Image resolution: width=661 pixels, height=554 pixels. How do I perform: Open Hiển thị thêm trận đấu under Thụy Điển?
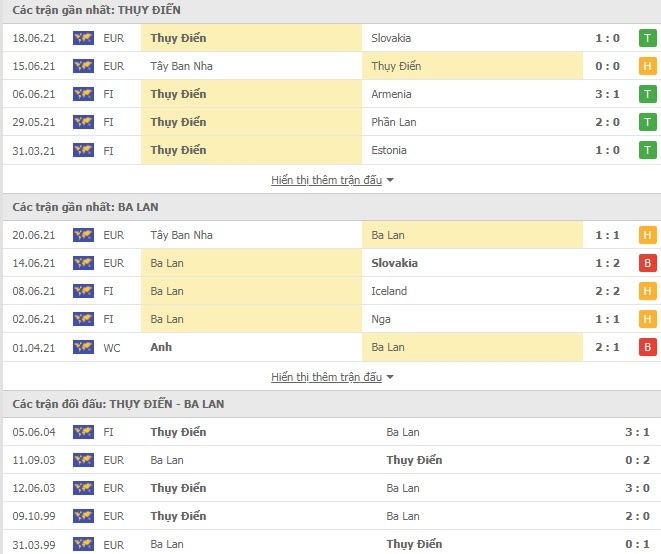point(326,180)
